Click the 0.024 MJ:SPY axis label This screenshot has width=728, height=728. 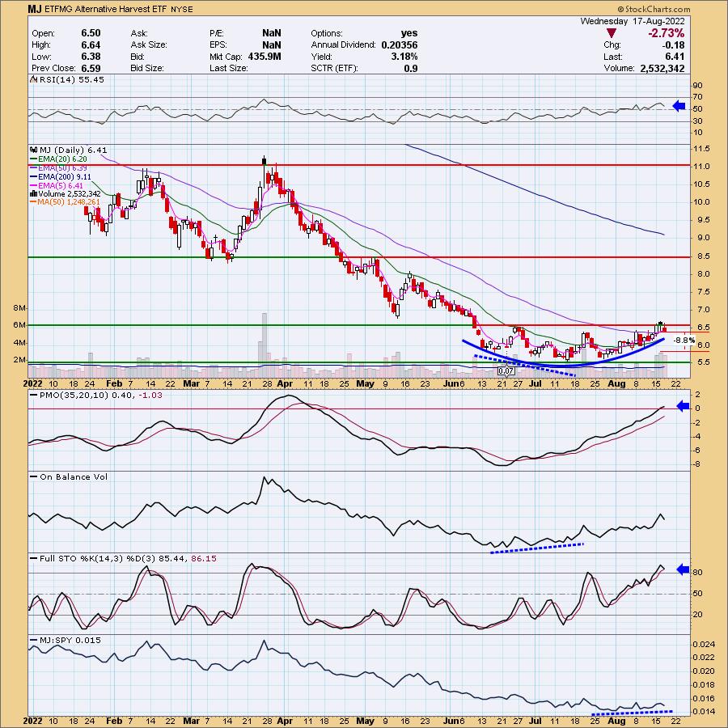[704, 644]
